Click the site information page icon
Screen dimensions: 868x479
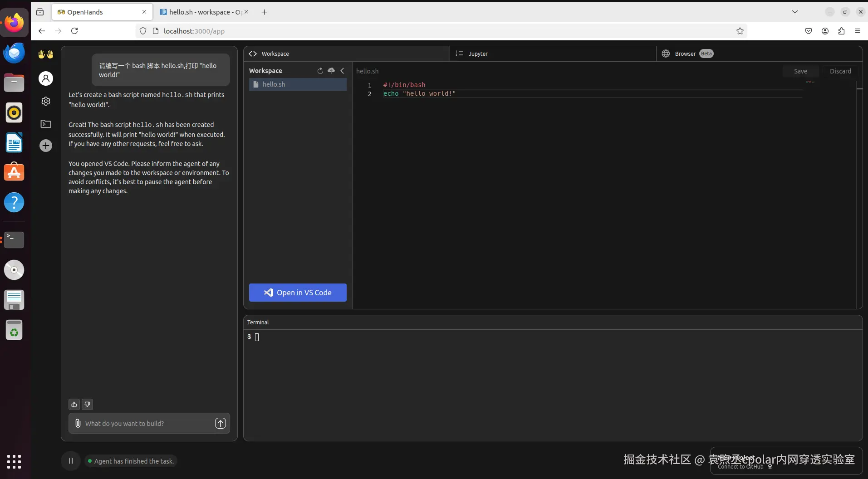pyautogui.click(x=156, y=31)
